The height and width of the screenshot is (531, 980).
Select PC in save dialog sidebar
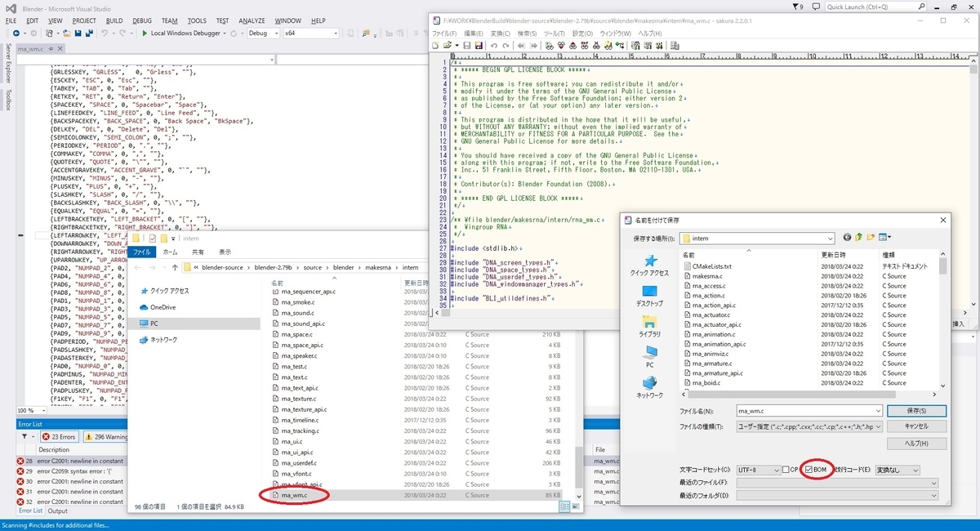pyautogui.click(x=650, y=356)
